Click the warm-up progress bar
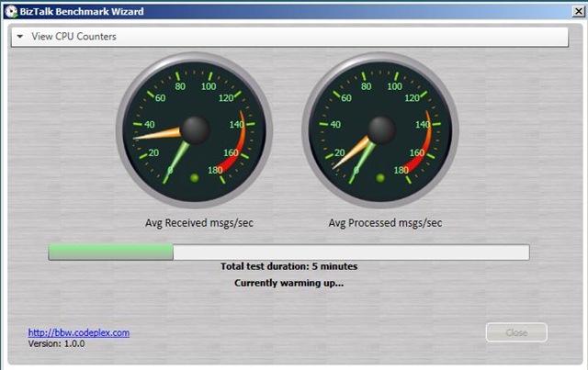 [288, 252]
